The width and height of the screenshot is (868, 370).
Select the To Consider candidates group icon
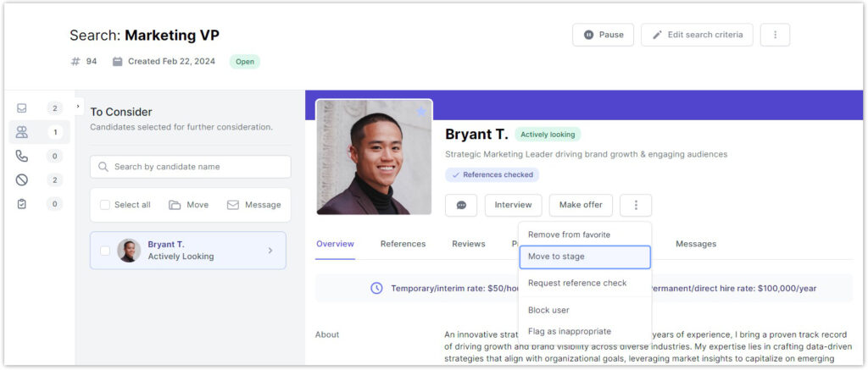point(22,132)
